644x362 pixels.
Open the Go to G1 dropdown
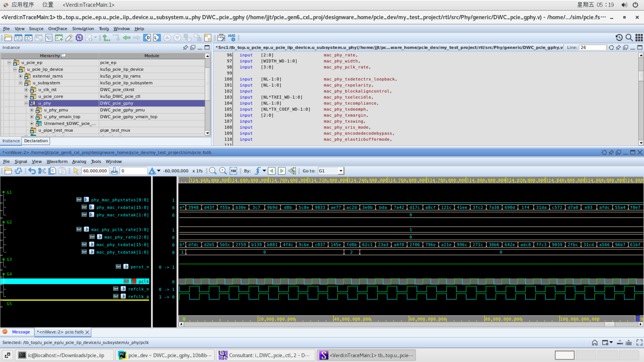point(341,171)
